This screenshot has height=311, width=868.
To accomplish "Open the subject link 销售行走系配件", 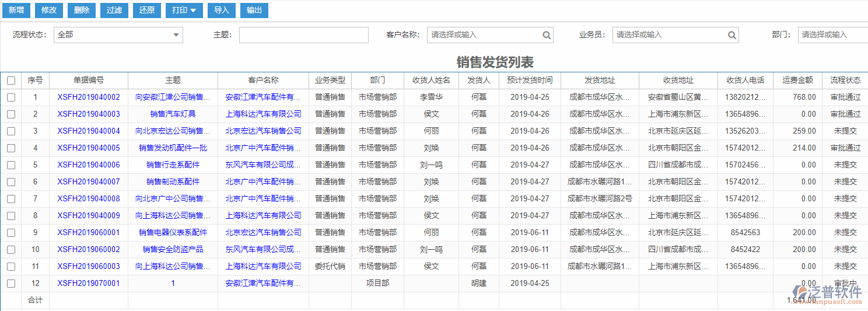I will (173, 165).
